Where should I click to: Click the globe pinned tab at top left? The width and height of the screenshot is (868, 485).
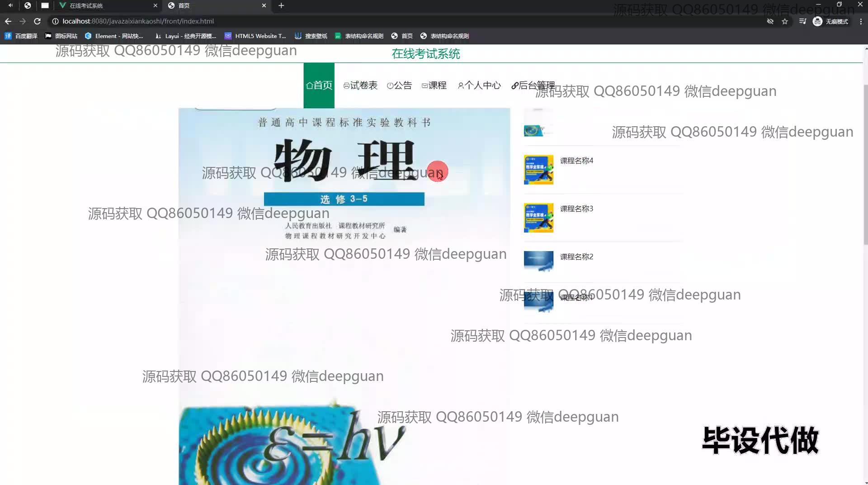[x=28, y=5]
